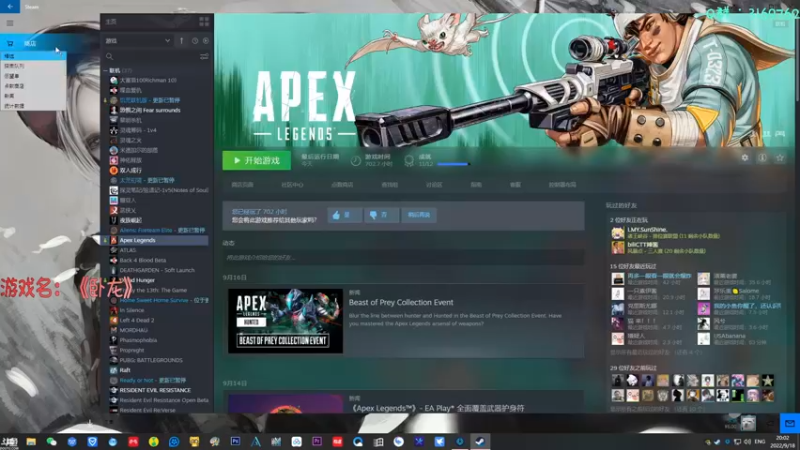The width and height of the screenshot is (800, 450).
Task: Open Beast of Prey Collection Event thumbnail
Action: (285, 321)
